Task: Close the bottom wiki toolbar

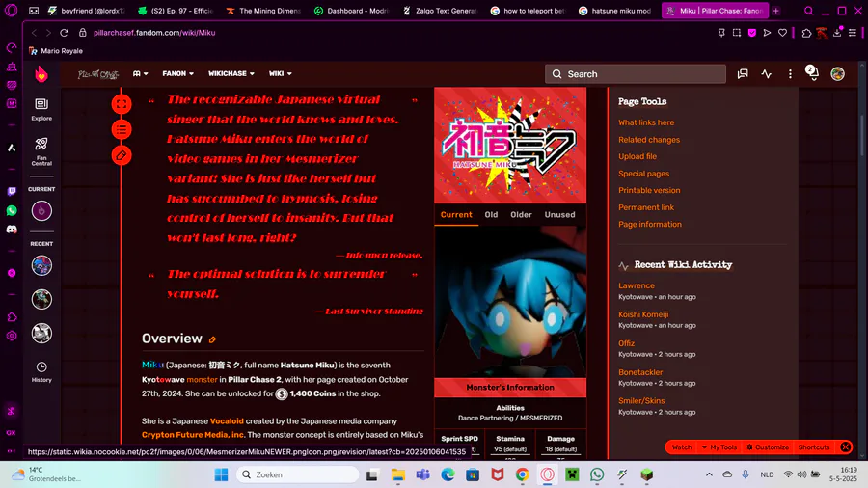Action: 845,447
